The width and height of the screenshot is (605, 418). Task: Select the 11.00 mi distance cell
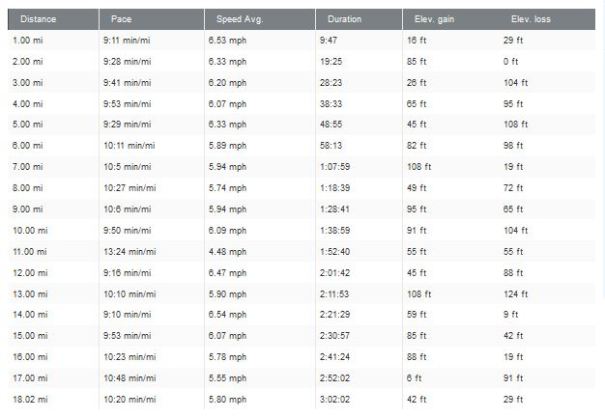(28, 251)
